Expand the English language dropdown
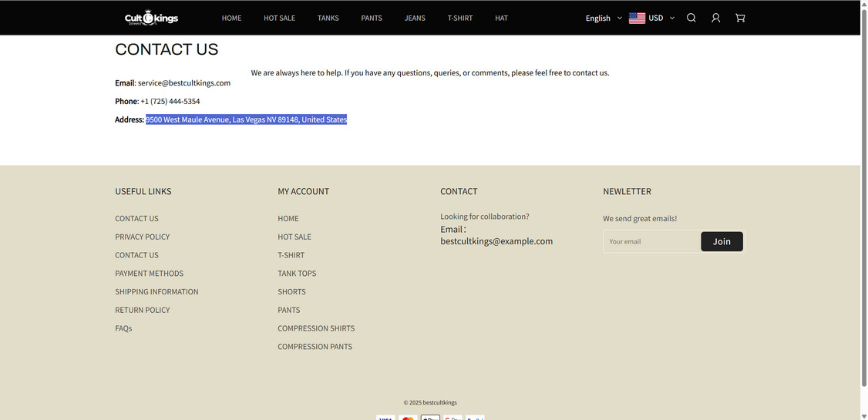 tap(604, 18)
